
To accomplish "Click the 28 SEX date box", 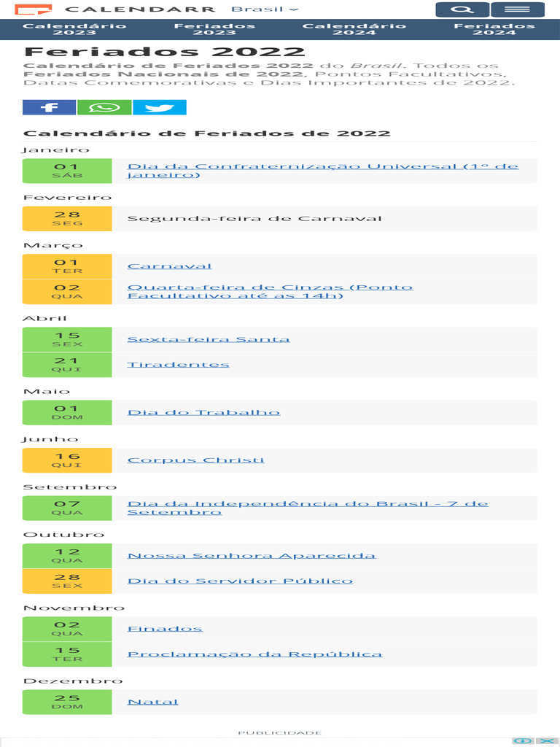I will [67, 581].
